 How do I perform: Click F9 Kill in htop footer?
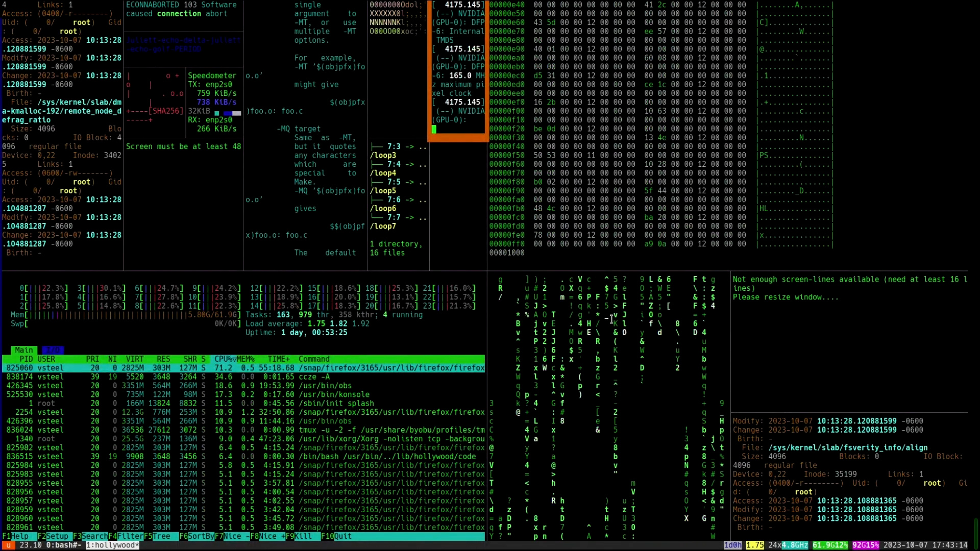tap(303, 536)
